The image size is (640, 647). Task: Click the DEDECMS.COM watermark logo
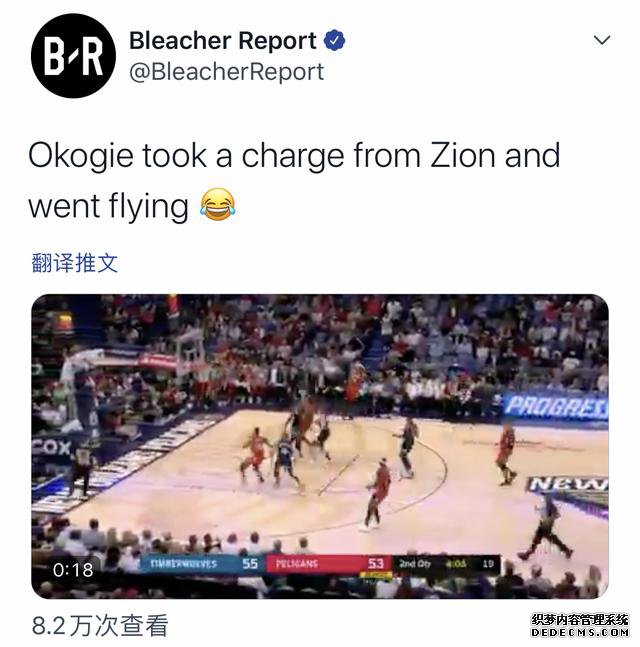[580, 626]
